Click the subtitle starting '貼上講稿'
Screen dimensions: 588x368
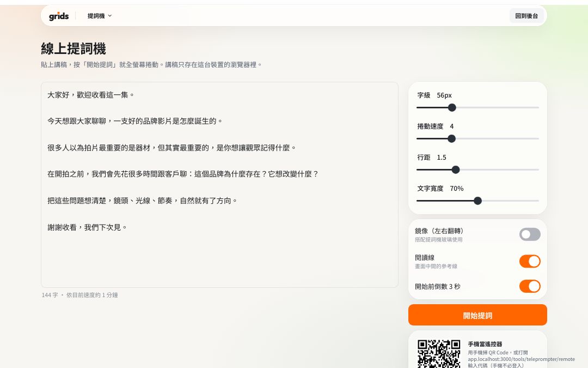click(x=151, y=64)
